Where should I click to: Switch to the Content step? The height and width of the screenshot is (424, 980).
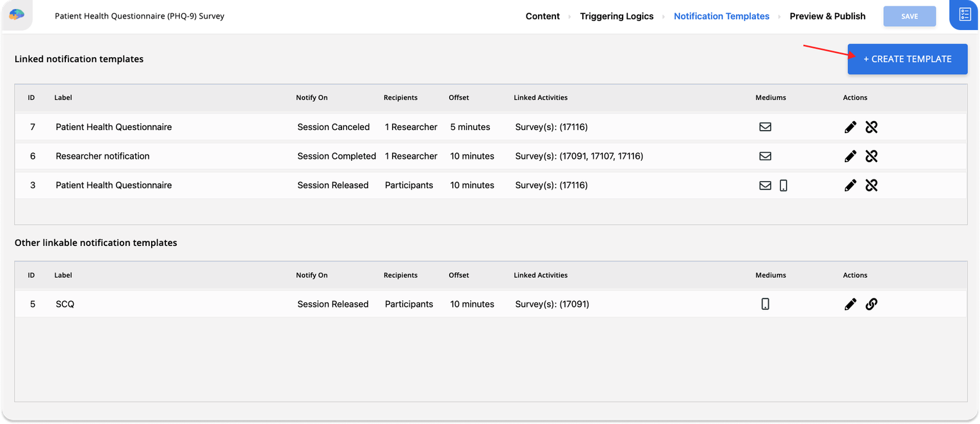click(x=543, y=16)
